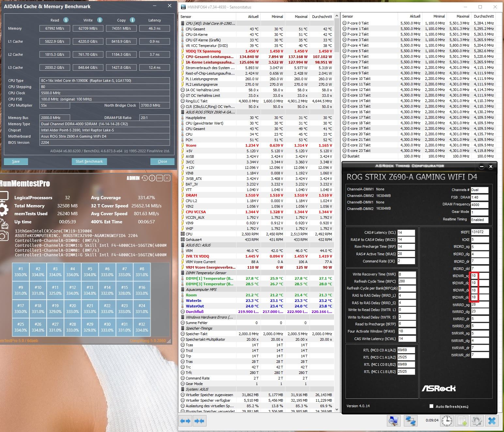Select the E-core 23 Takt row
Image resolution: width=504 pixels, height=432 pixels.
(x=418, y=151)
